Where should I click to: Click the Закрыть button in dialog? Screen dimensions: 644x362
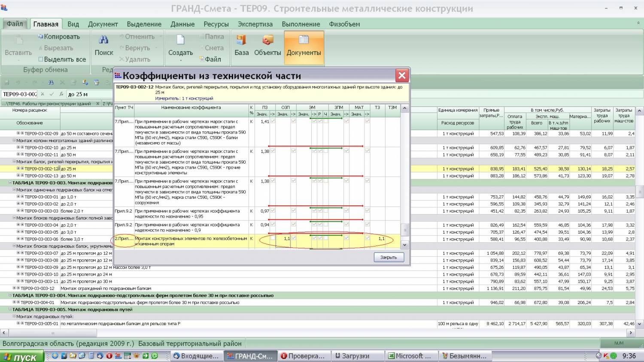click(x=389, y=257)
